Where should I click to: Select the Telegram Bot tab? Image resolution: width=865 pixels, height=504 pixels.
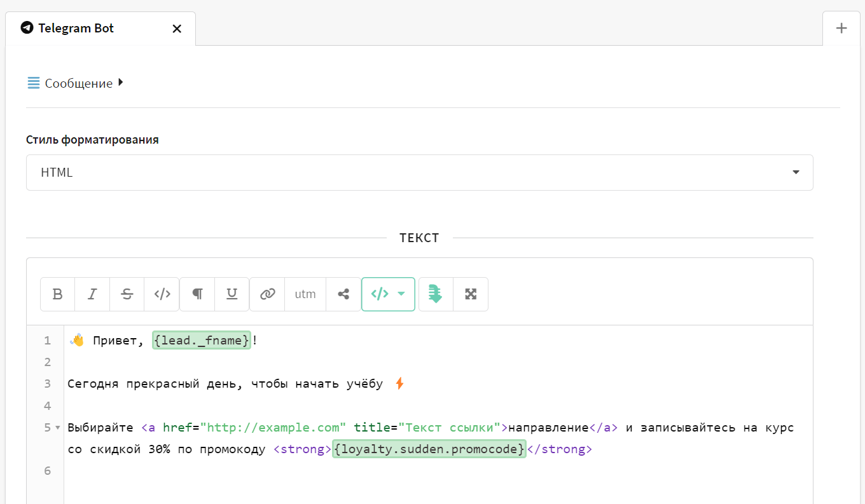click(76, 29)
